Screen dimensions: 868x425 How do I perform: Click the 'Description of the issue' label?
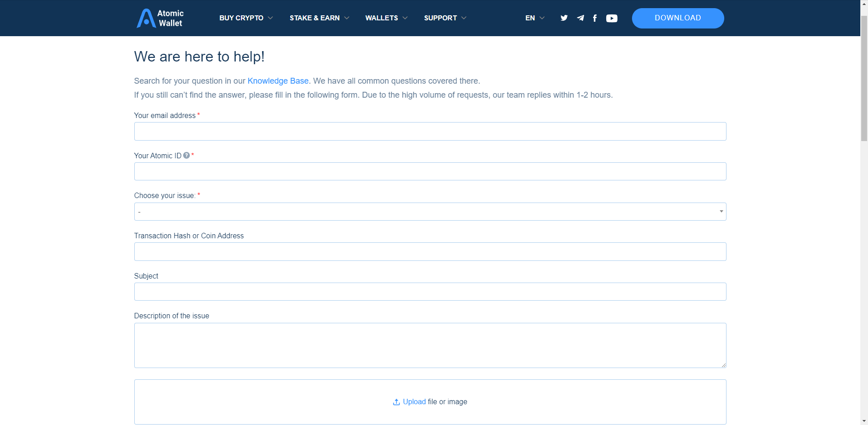pos(172,316)
